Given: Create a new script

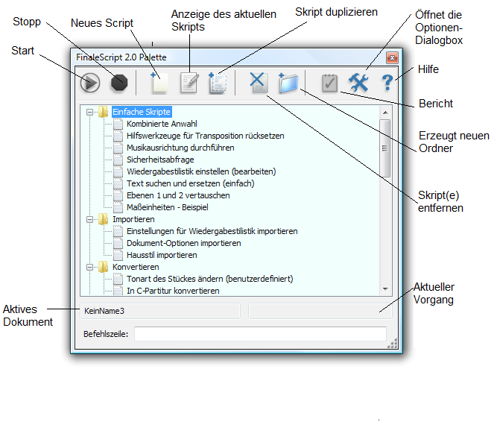Looking at the screenshot, I should tap(159, 83).
